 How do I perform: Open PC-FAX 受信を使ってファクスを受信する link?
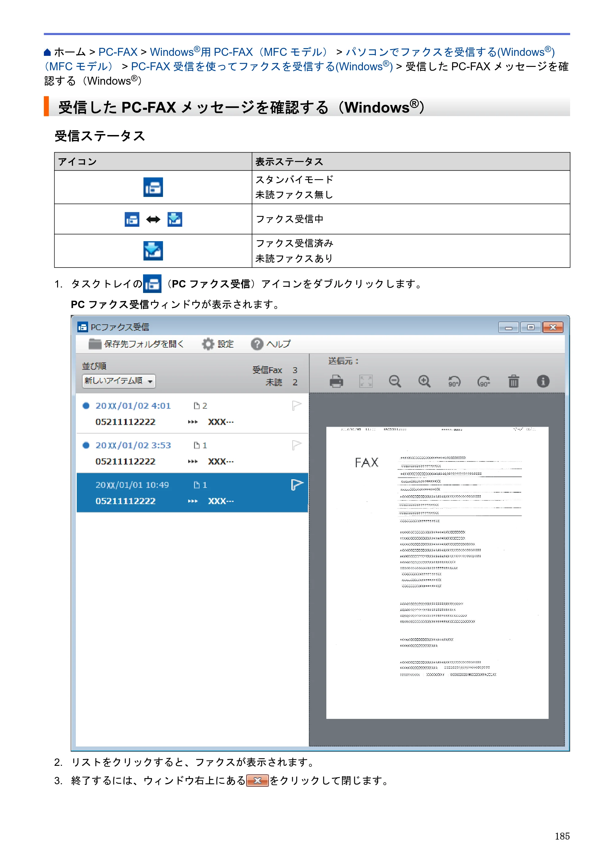(x=262, y=67)
